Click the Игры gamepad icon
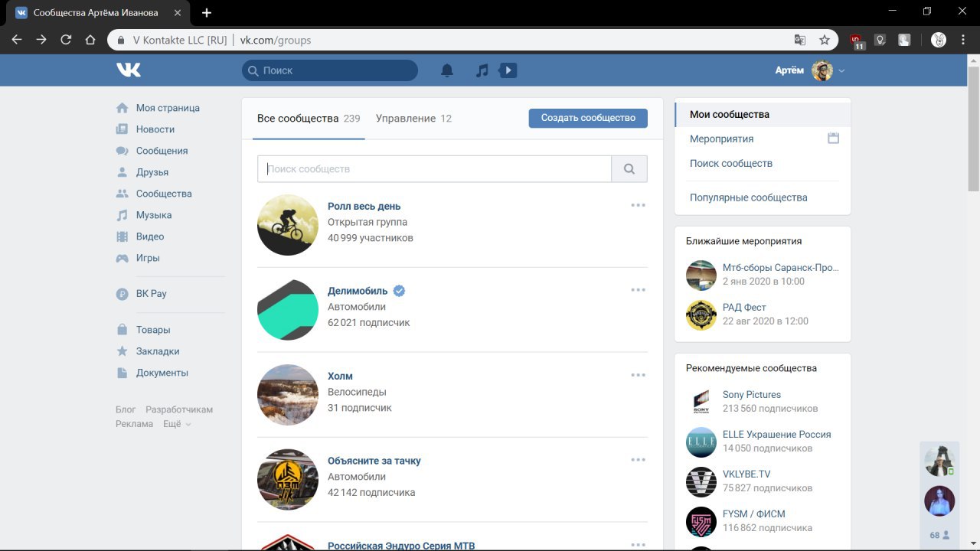The width and height of the screenshot is (980, 551). 122,258
